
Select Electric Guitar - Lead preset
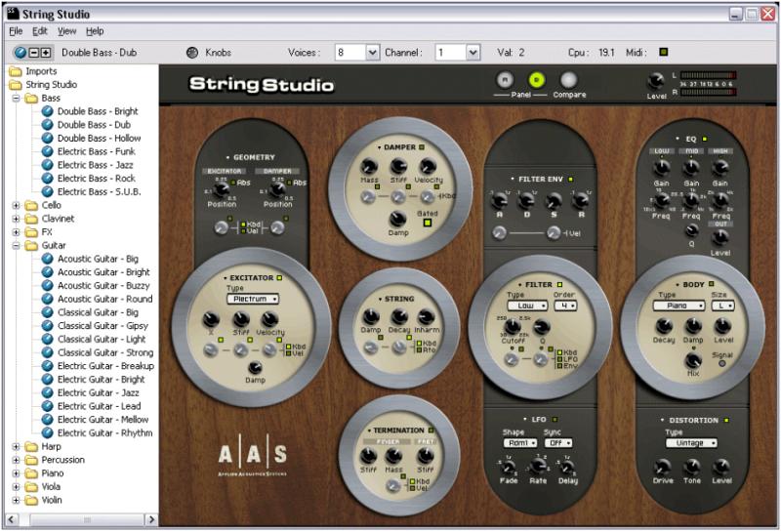coord(100,406)
